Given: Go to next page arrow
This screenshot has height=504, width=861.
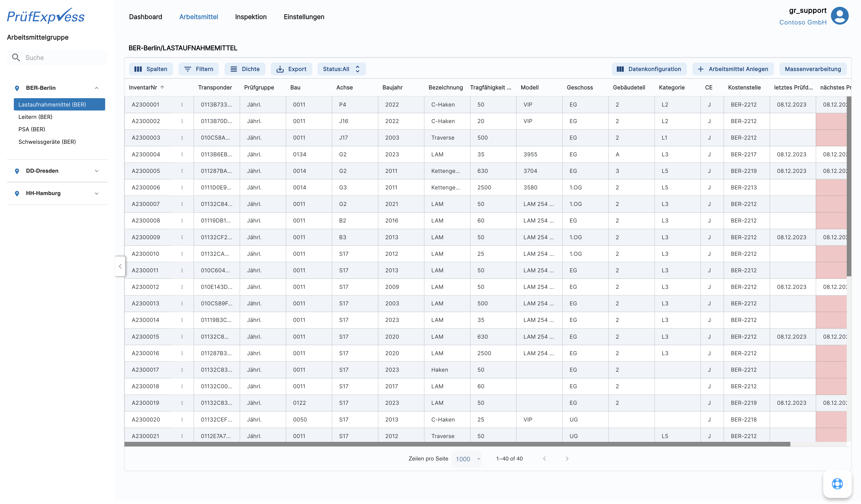Looking at the screenshot, I should coord(567,459).
